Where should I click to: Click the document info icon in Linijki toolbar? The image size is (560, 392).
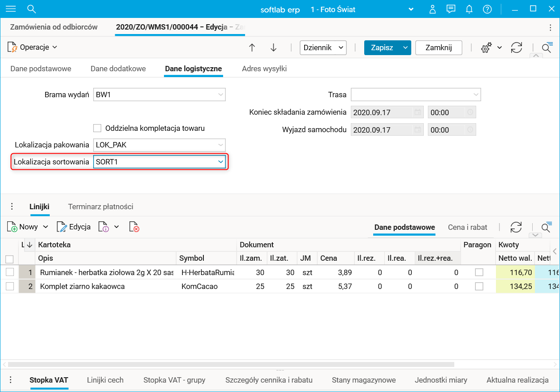point(103,227)
